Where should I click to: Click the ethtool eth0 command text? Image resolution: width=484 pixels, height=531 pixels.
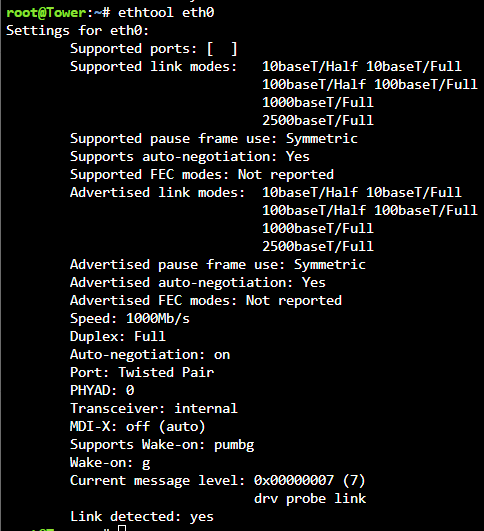[x=166, y=13]
